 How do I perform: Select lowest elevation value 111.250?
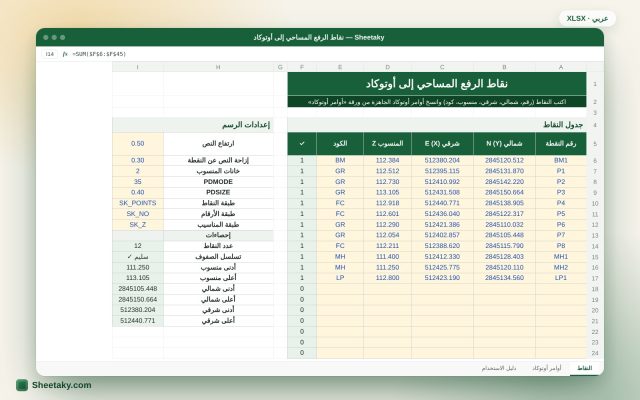[138, 267]
